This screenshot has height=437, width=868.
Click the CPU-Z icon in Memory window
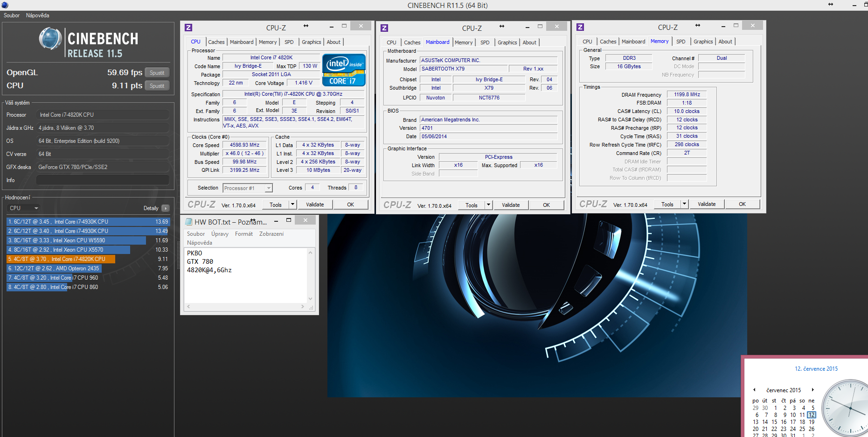click(x=580, y=27)
